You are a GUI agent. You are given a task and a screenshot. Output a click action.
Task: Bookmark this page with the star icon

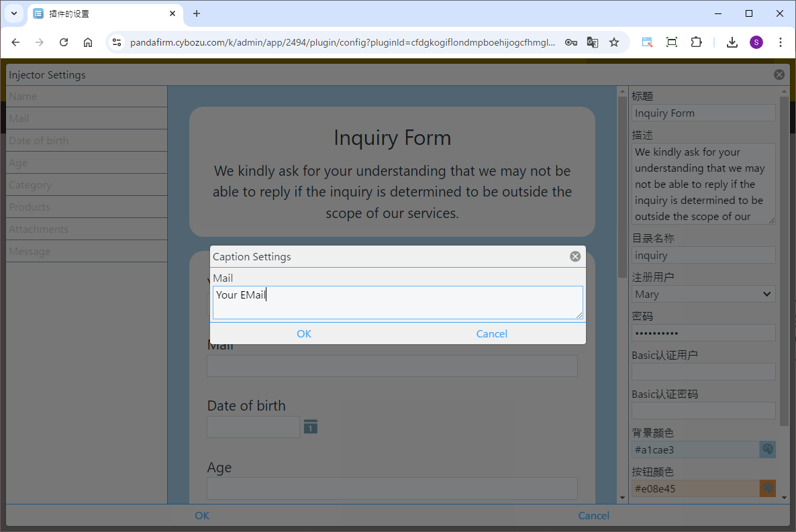coord(614,42)
